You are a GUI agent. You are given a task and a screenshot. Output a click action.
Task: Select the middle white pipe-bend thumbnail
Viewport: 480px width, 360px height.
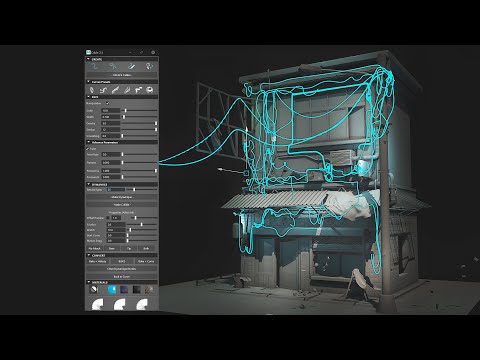click(119, 304)
